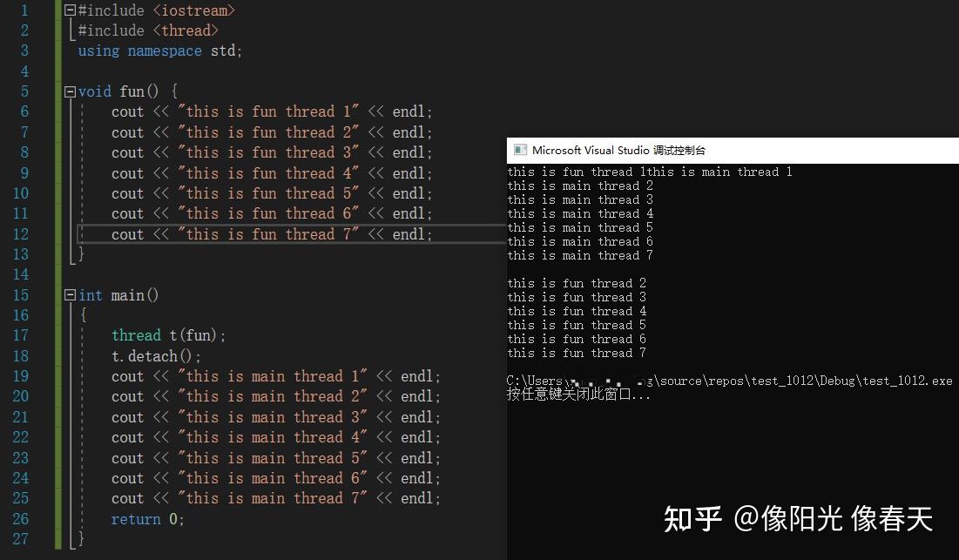Click the debug console title bar text
This screenshot has width=959, height=560.
point(618,150)
